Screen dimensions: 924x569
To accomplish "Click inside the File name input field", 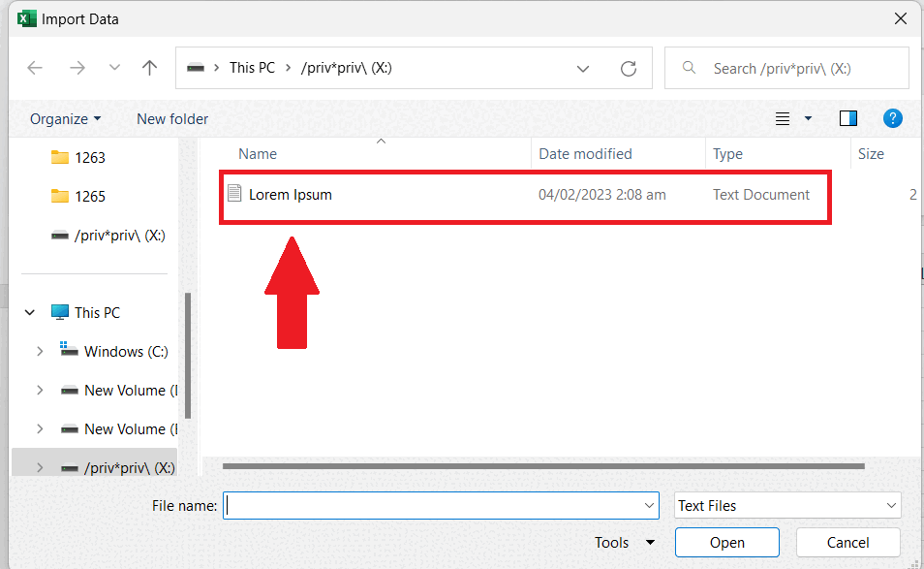I will pos(441,505).
